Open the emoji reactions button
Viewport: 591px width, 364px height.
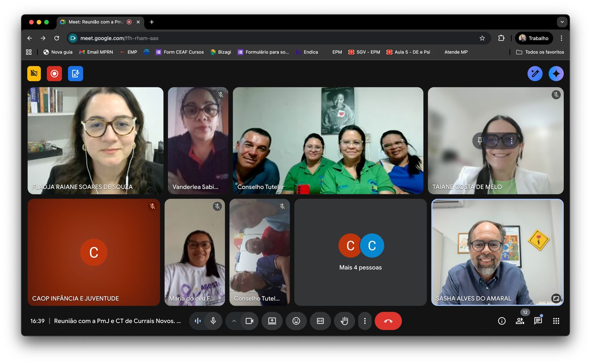[296, 321]
